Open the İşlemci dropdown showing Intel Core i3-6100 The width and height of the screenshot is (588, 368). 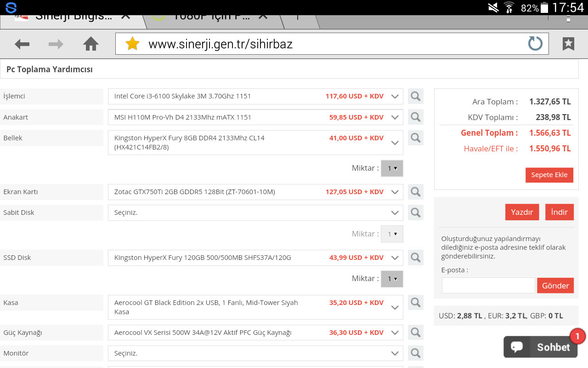(255, 96)
